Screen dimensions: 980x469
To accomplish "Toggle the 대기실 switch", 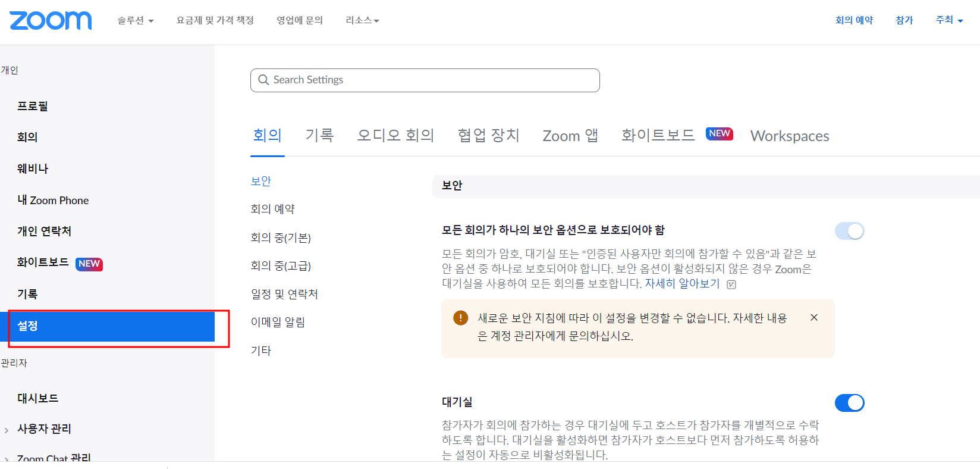I will 849,403.
